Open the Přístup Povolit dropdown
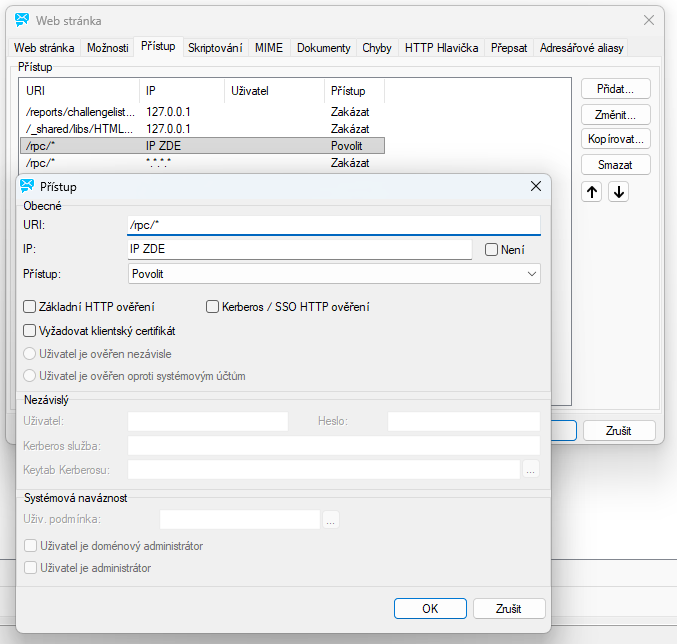This screenshot has height=644, width=677. [334, 274]
